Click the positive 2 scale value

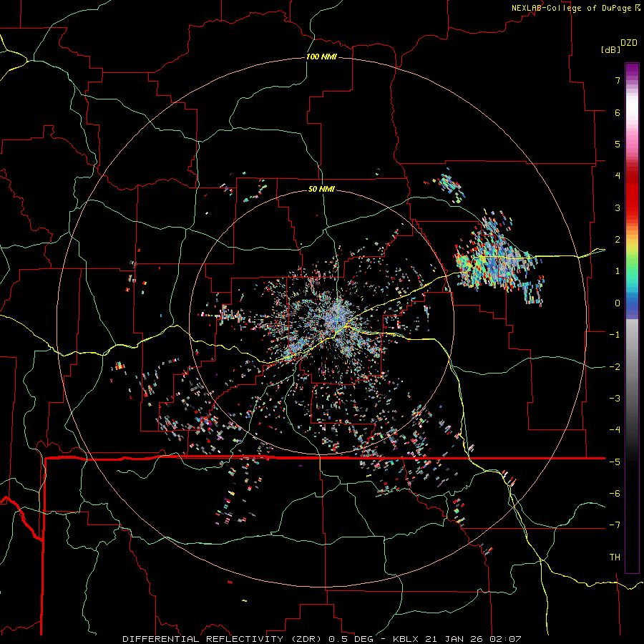618,240
